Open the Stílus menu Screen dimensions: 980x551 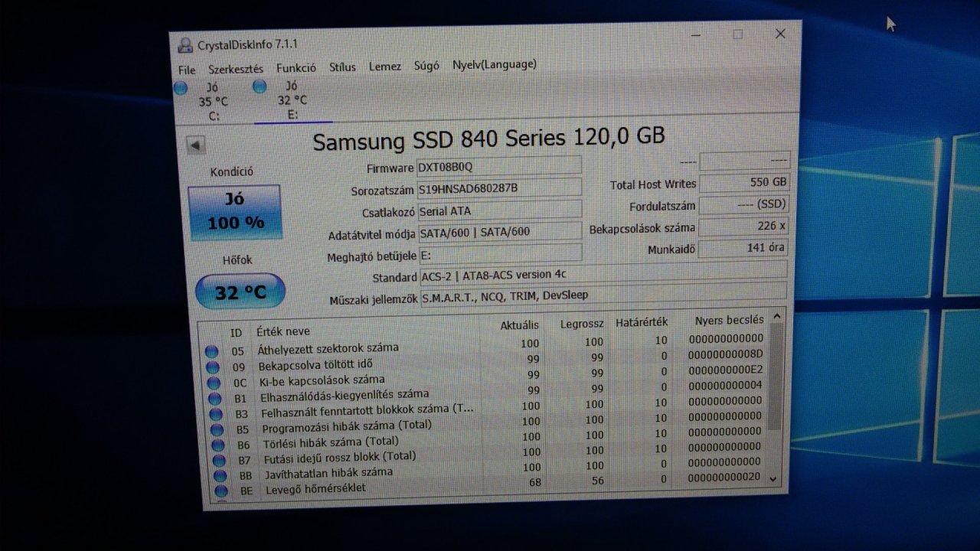pos(342,67)
